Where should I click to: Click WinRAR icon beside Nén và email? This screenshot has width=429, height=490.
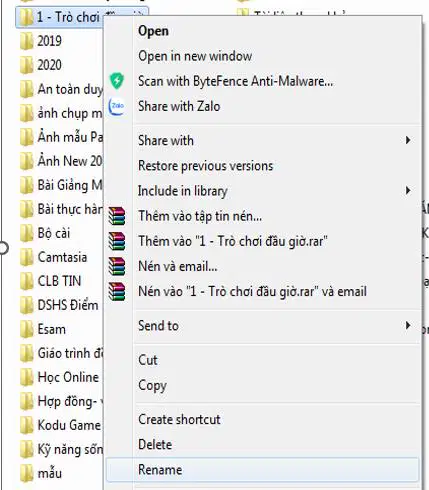coord(117,266)
